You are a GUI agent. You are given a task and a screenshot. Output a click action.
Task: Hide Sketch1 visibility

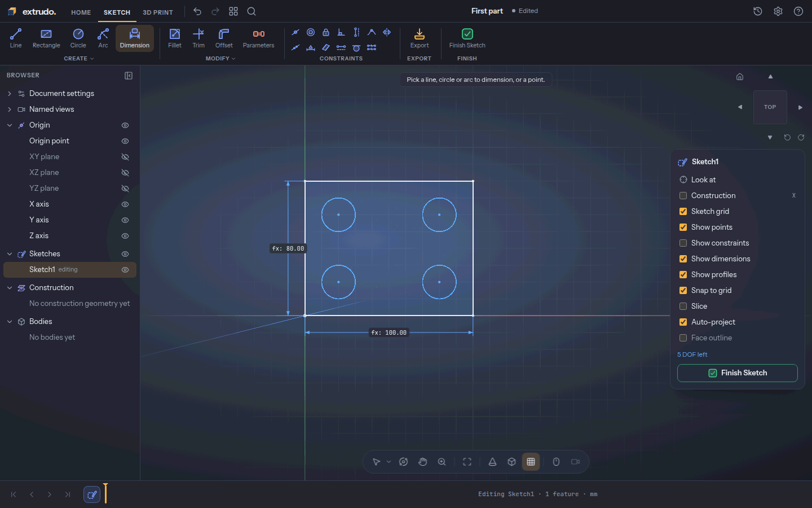[125, 270]
